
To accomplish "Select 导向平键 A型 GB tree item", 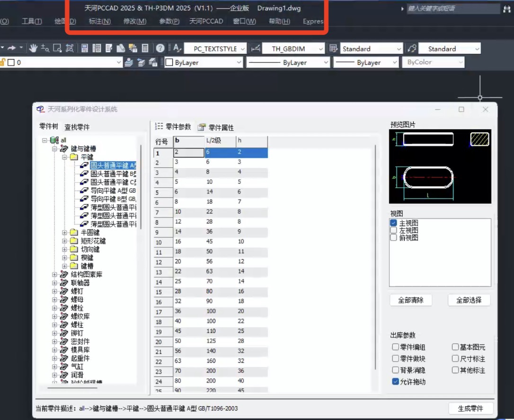I will click(x=113, y=190).
